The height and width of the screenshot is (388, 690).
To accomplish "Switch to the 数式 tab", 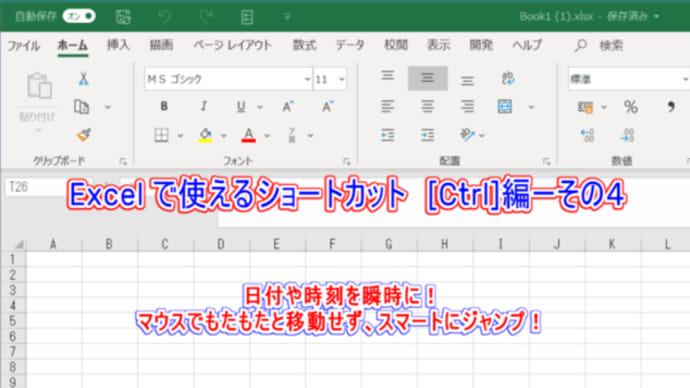I will (x=305, y=45).
